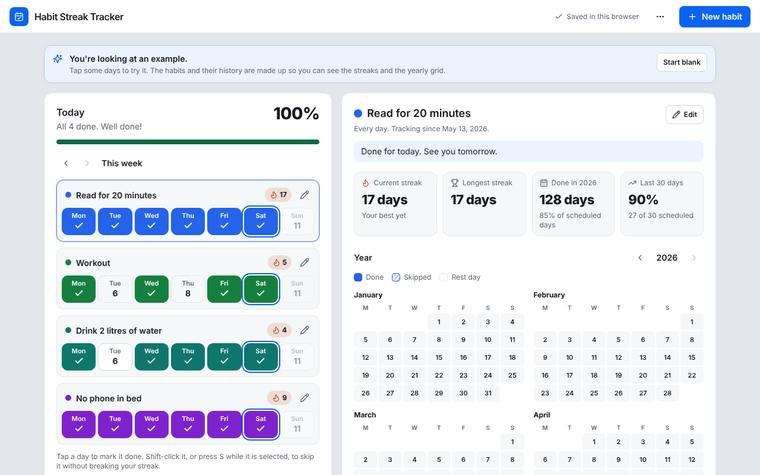The width and height of the screenshot is (760, 475).
Task: Edit No phone in bed via pencil icon
Action: (304, 398)
